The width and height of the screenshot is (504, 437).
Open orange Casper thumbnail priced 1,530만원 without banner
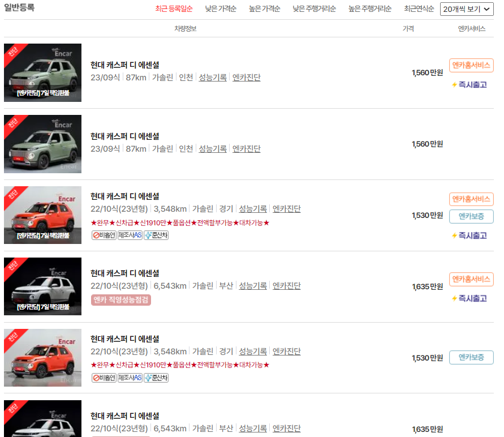(x=43, y=358)
